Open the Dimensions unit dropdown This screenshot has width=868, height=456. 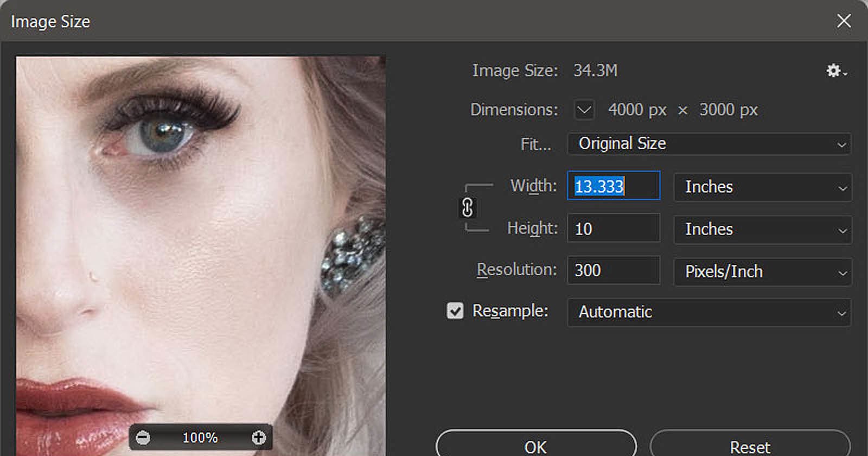pyautogui.click(x=584, y=110)
